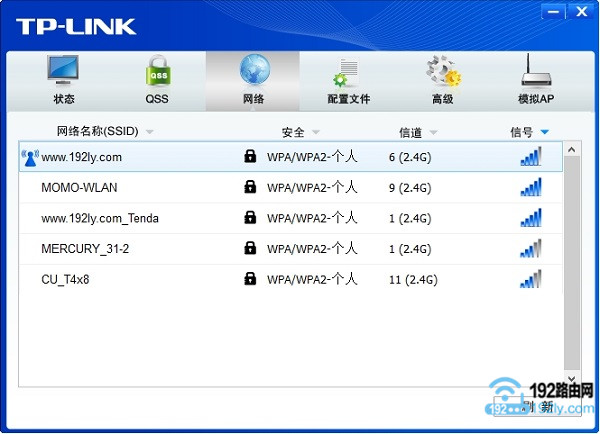The image size is (600, 434).
Task: Close the TP-LINK utility window
Action: pyautogui.click(x=582, y=12)
